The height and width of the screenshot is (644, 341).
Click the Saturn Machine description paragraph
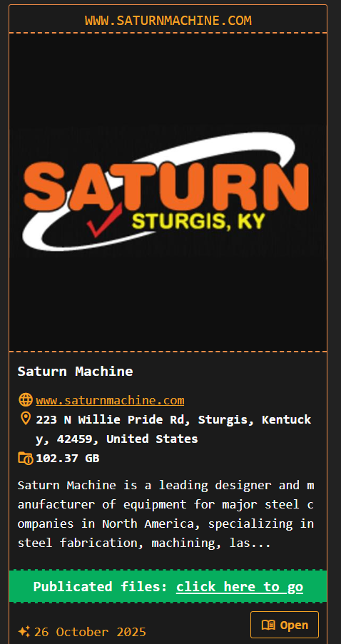coord(166,513)
